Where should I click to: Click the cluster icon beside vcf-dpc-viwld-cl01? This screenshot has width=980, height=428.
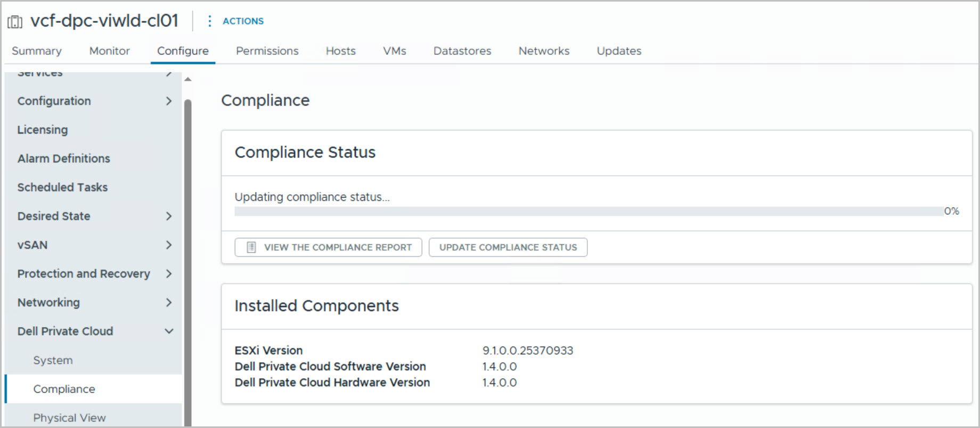15,21
